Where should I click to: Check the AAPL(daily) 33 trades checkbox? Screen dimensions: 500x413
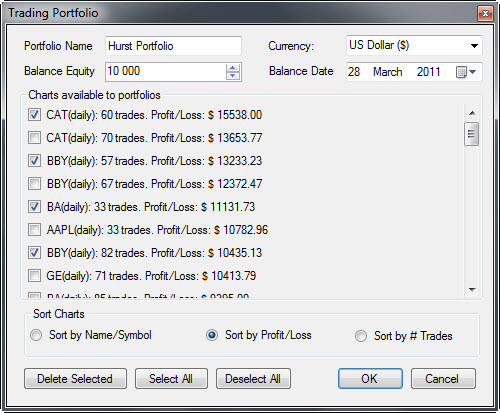coord(34,230)
